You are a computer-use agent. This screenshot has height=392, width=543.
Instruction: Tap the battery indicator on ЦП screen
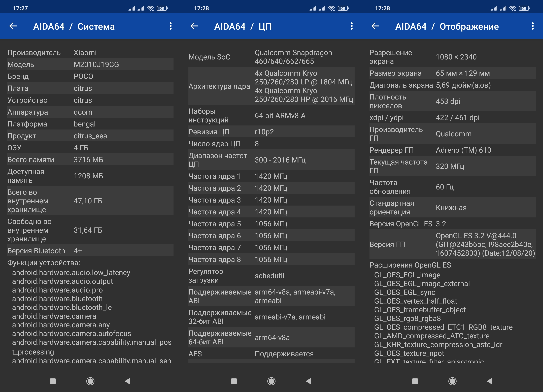[343, 8]
